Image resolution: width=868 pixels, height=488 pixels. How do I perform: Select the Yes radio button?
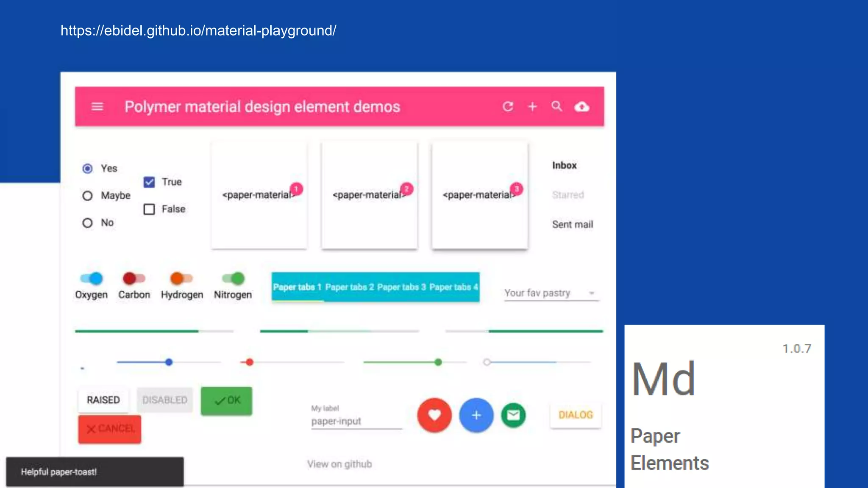(87, 169)
